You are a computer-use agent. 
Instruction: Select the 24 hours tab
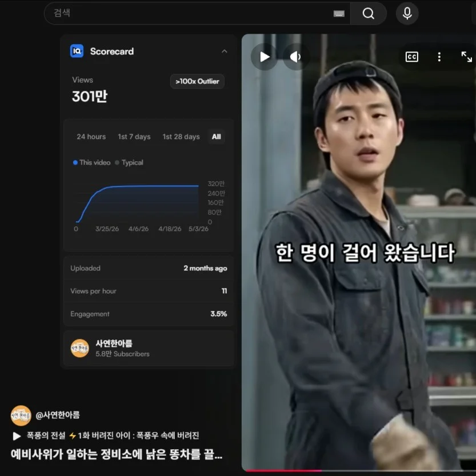[x=91, y=137]
